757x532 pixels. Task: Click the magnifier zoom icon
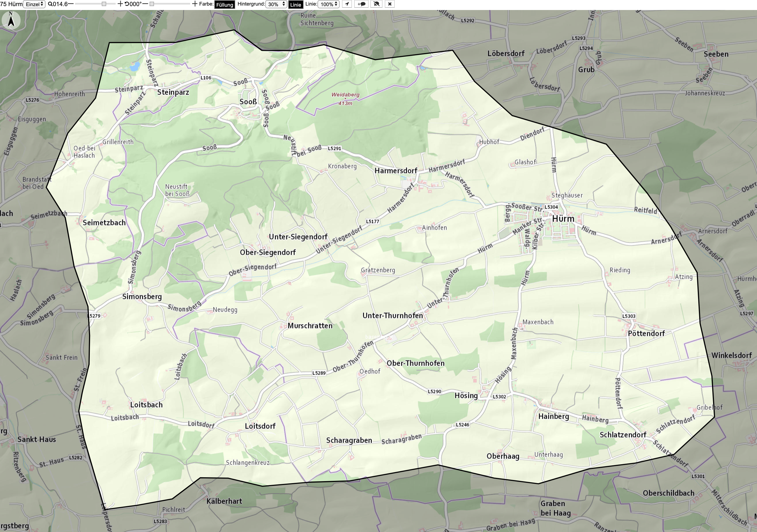(x=50, y=4)
